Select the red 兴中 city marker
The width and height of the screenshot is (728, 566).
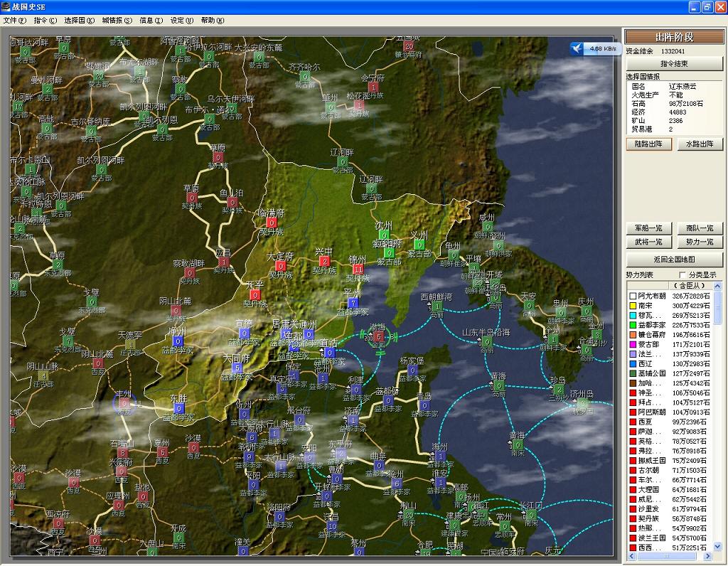(x=325, y=261)
